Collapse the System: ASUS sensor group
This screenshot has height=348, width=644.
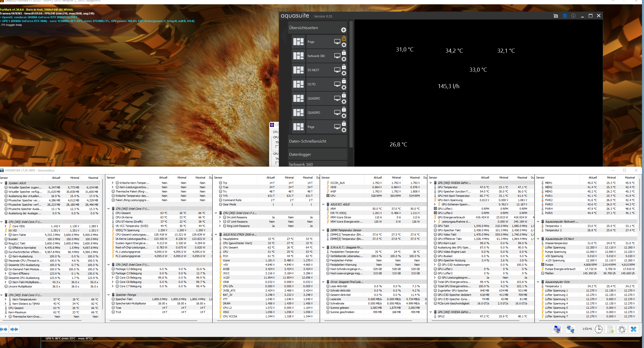pos(2,183)
